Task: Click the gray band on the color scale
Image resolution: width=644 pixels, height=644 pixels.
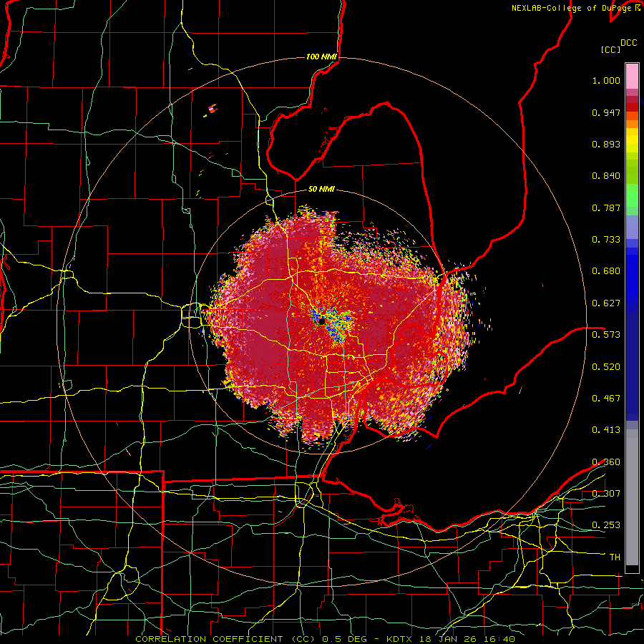Action: pos(632,497)
